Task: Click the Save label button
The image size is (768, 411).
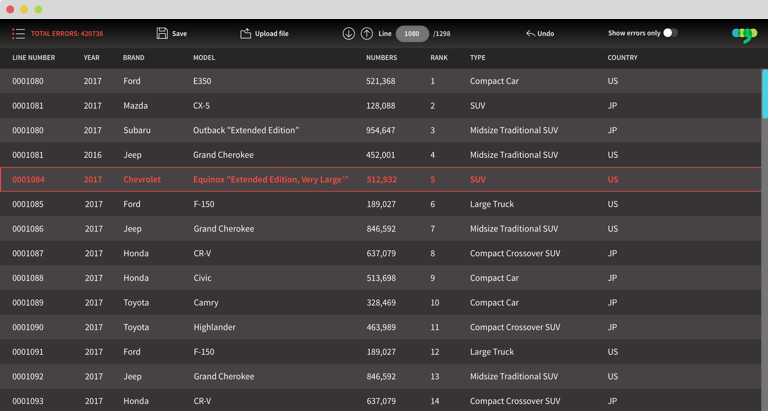Action: coord(179,33)
